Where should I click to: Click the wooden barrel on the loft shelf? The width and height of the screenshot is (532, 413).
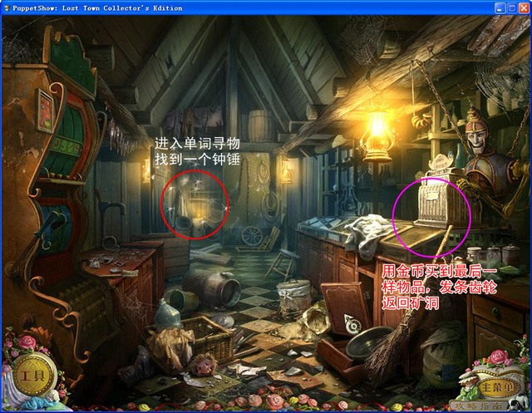tap(260, 125)
